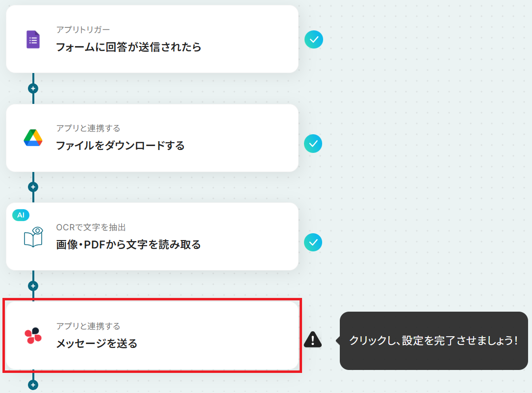The height and width of the screenshot is (393, 532).
Task: Add a step below the file download card
Action: tap(33, 187)
